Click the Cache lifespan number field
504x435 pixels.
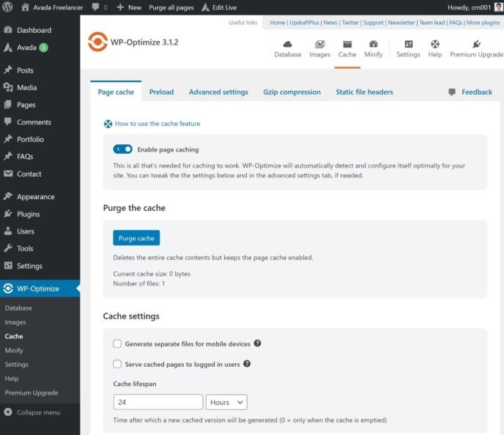[158, 402]
